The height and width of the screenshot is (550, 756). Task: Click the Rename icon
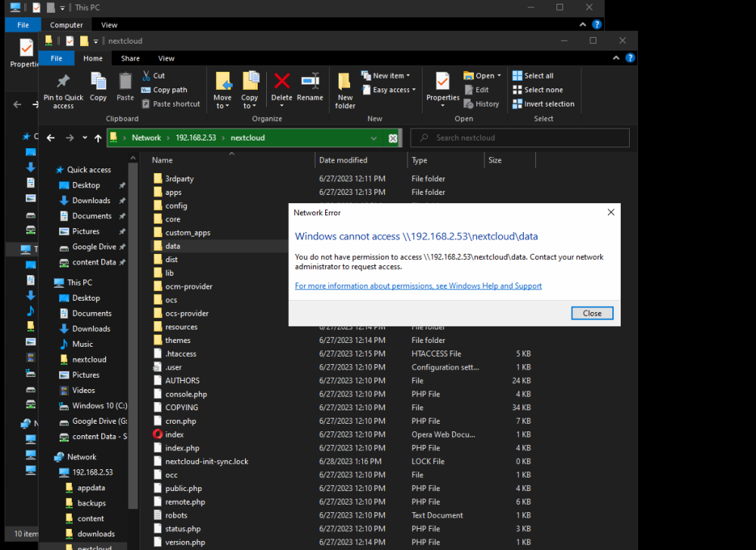coord(310,81)
